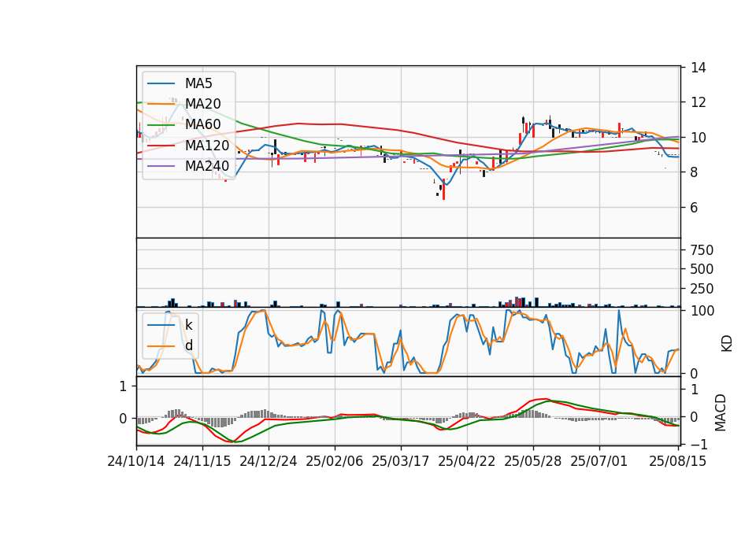
Task: Click the green MA60 legend line sample
Action: pyautogui.click(x=161, y=124)
